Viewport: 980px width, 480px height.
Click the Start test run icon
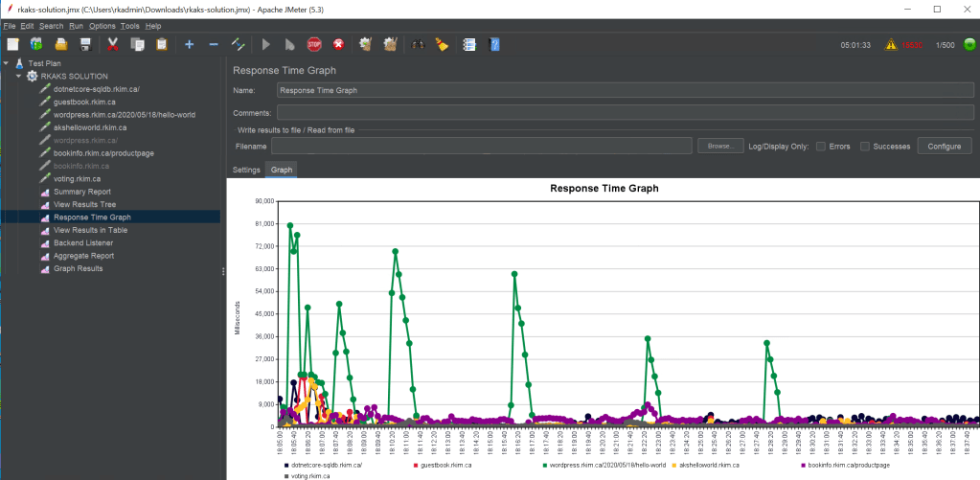pyautogui.click(x=265, y=44)
